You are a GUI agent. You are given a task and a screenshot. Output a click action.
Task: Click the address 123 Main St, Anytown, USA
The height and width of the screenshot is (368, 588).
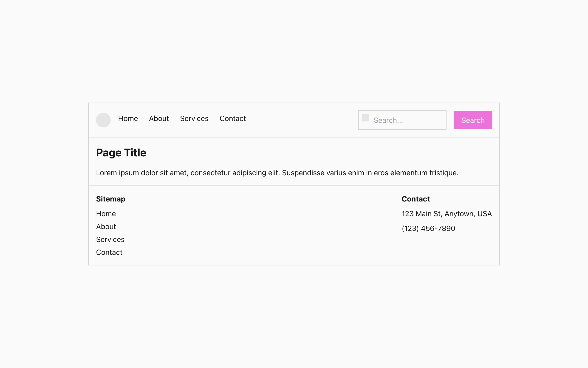(x=447, y=214)
